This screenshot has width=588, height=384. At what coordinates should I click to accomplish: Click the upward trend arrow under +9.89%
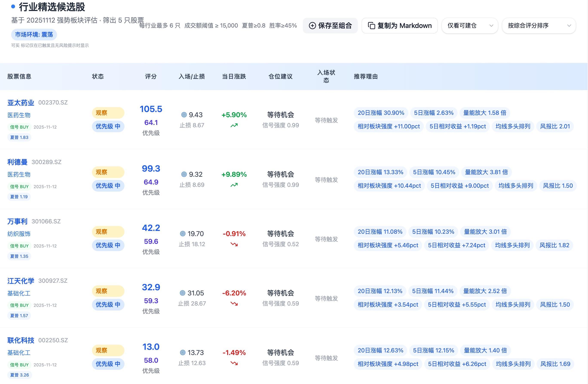click(x=234, y=185)
